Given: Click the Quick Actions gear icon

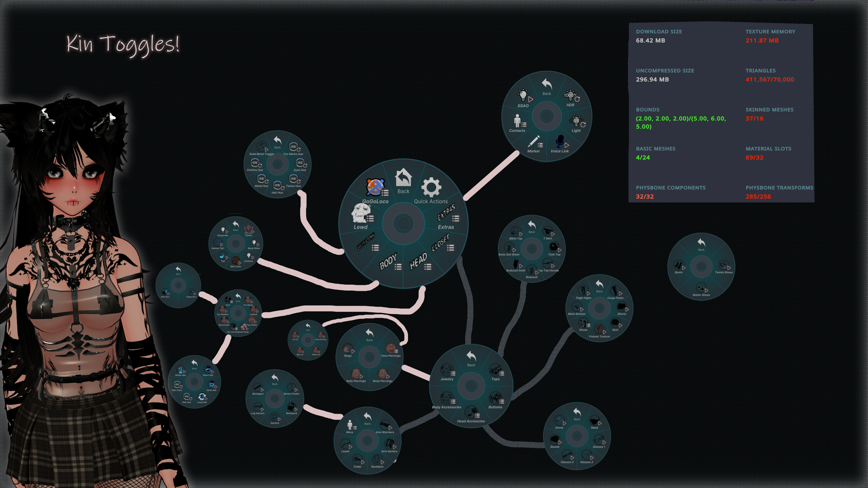Looking at the screenshot, I should point(431,187).
